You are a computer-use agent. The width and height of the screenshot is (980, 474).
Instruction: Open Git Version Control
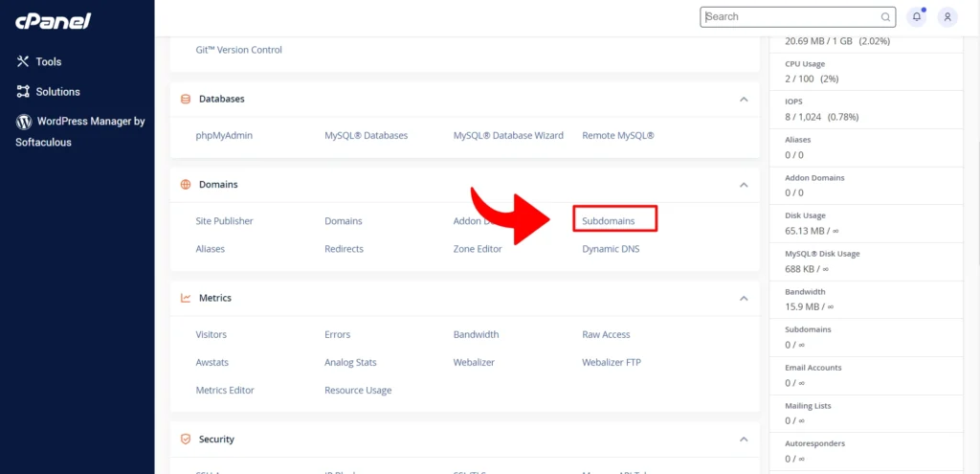(x=238, y=50)
